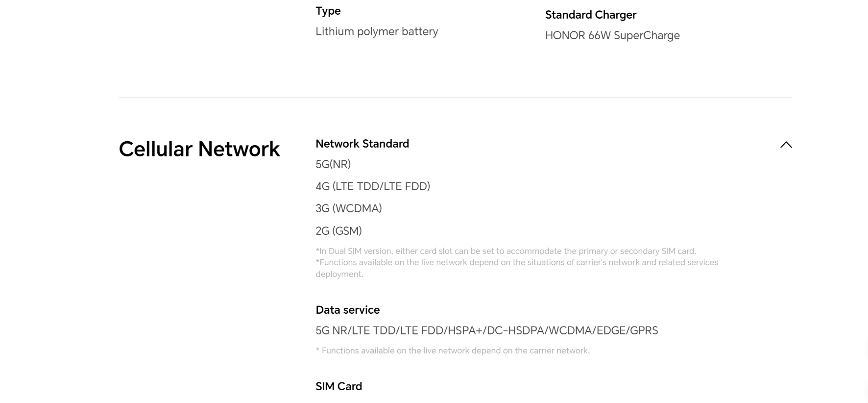Click the carrier's network services deployment footnote

517,268
